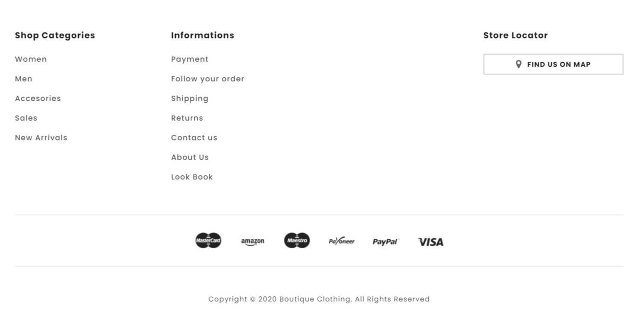Open the Payment information link

(190, 59)
